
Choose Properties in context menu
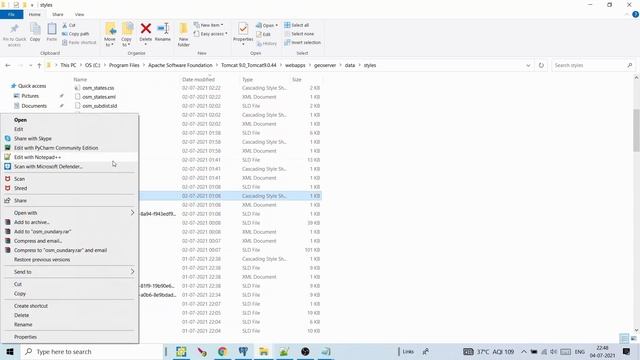pos(25,337)
